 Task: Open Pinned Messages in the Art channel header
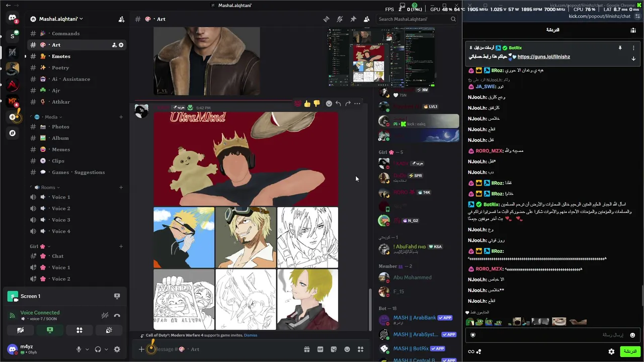point(353,19)
